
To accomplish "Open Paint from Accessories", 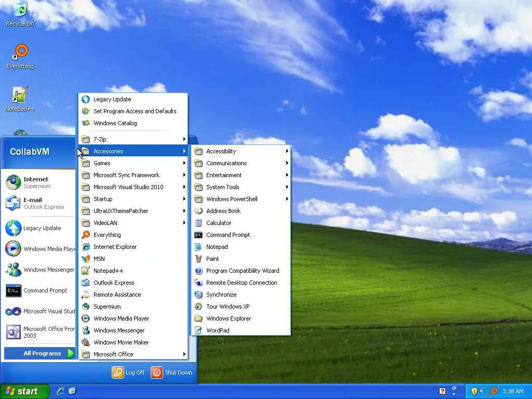I will coord(241,259).
